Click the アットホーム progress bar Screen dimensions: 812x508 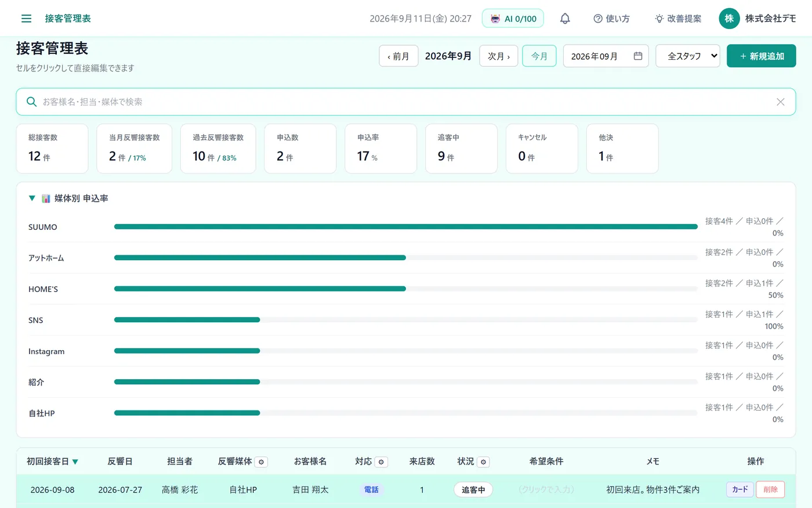pyautogui.click(x=406, y=257)
